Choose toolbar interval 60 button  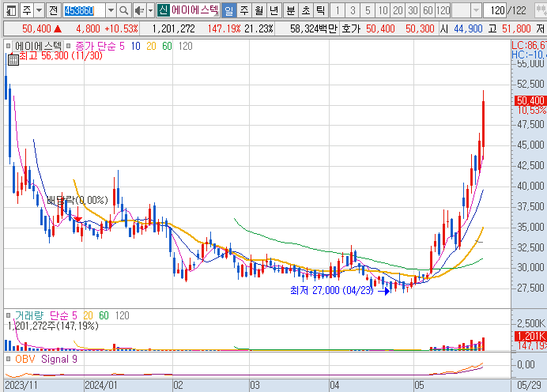428,10
